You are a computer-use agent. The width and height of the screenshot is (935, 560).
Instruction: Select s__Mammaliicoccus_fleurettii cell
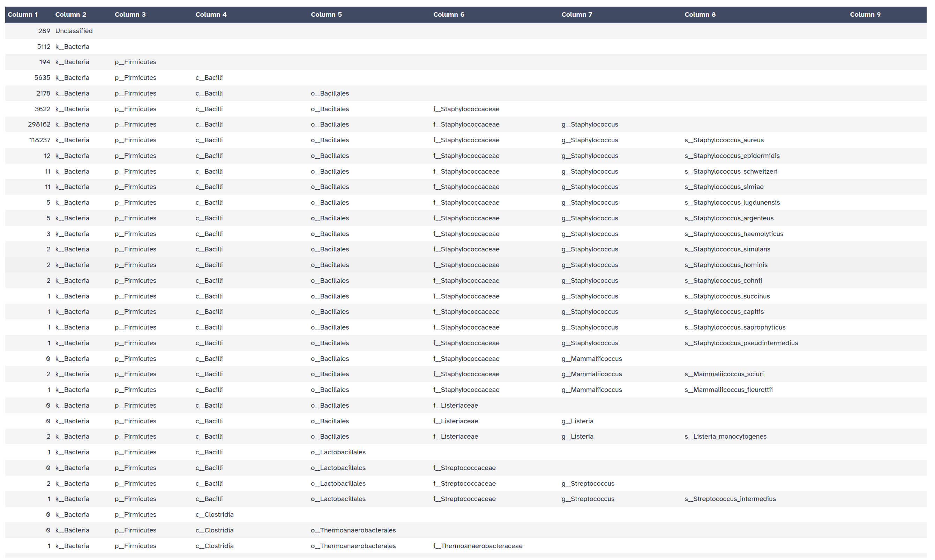coord(728,390)
